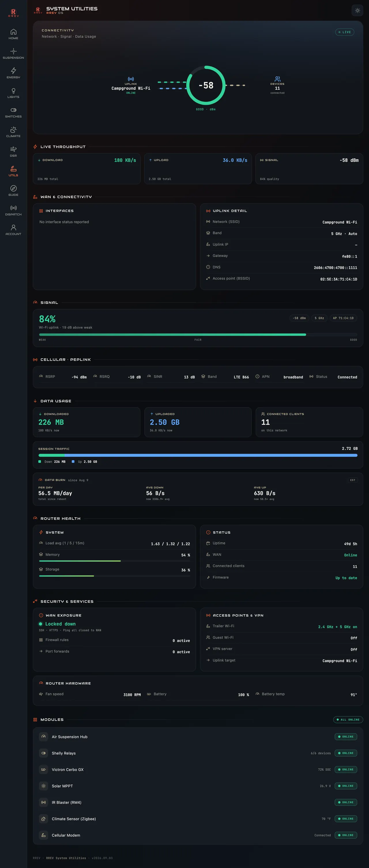Click the LIVE status badge
Image resolution: width=369 pixels, height=868 pixels.
click(x=344, y=32)
